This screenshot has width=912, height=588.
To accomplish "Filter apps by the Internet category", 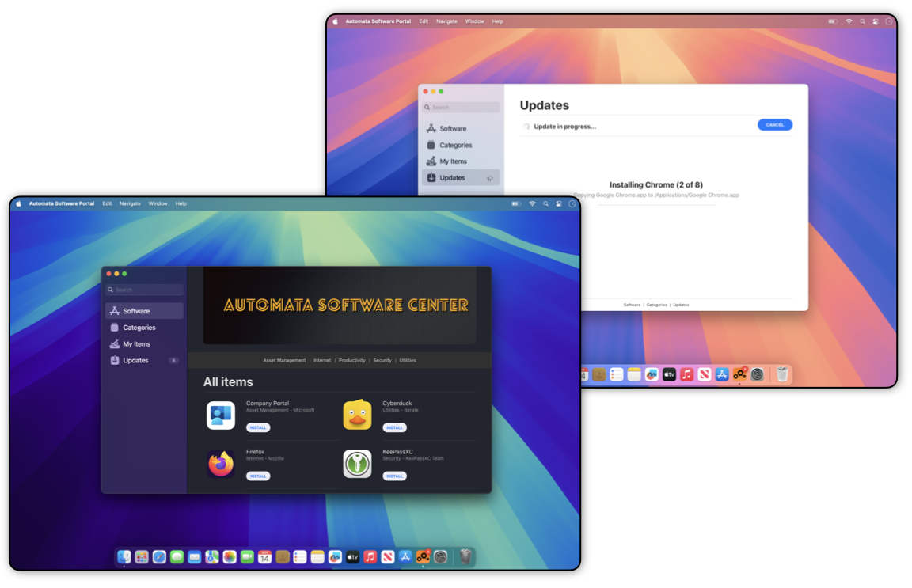I will pos(321,360).
